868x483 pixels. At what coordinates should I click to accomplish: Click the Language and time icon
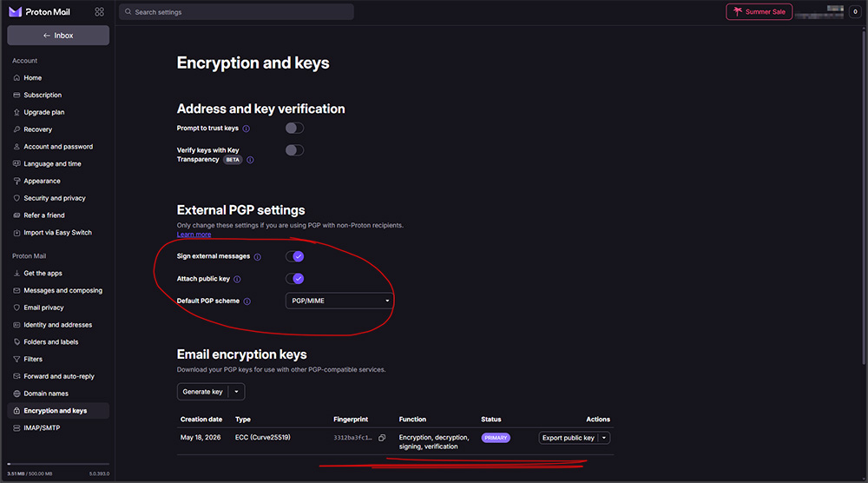pos(16,164)
